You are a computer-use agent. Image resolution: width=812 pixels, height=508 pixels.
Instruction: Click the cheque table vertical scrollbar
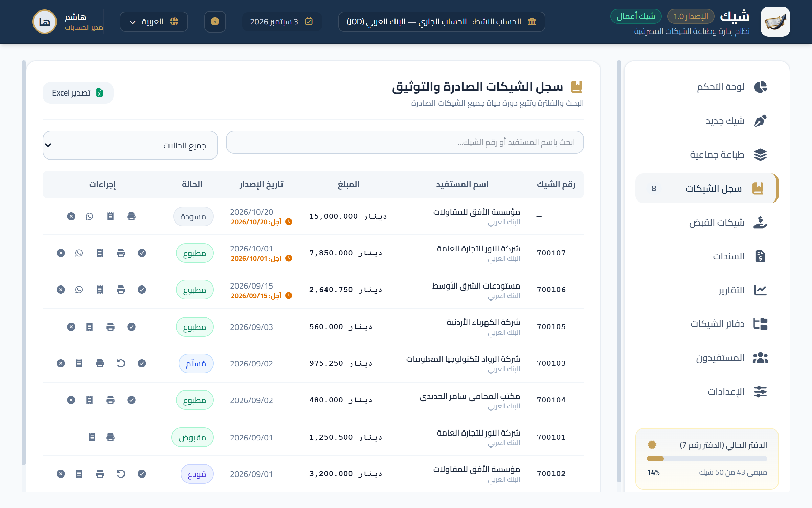(24, 263)
